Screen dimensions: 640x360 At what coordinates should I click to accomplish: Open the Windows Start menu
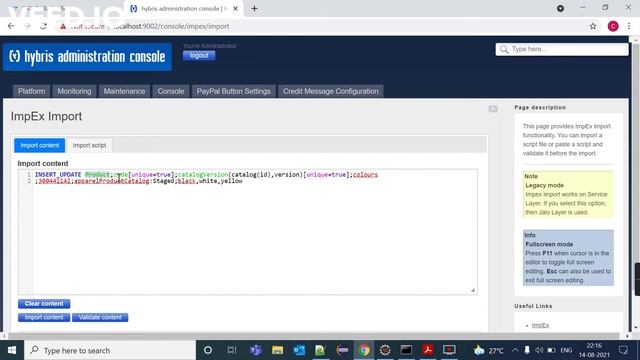[x=12, y=350]
